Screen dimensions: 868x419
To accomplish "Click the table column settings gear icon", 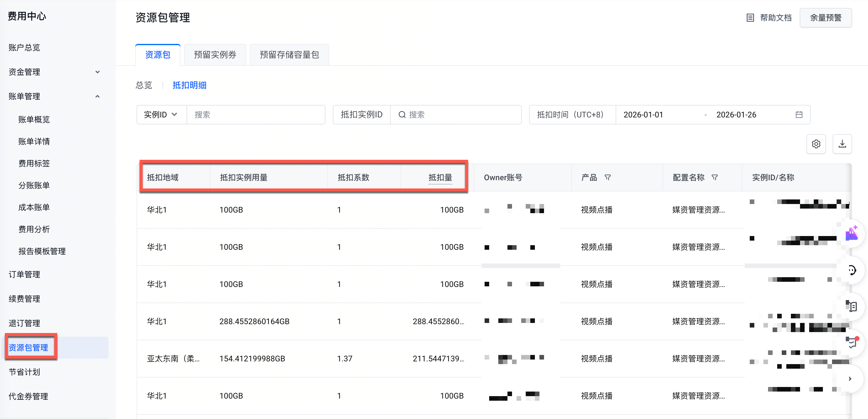I will (x=816, y=144).
